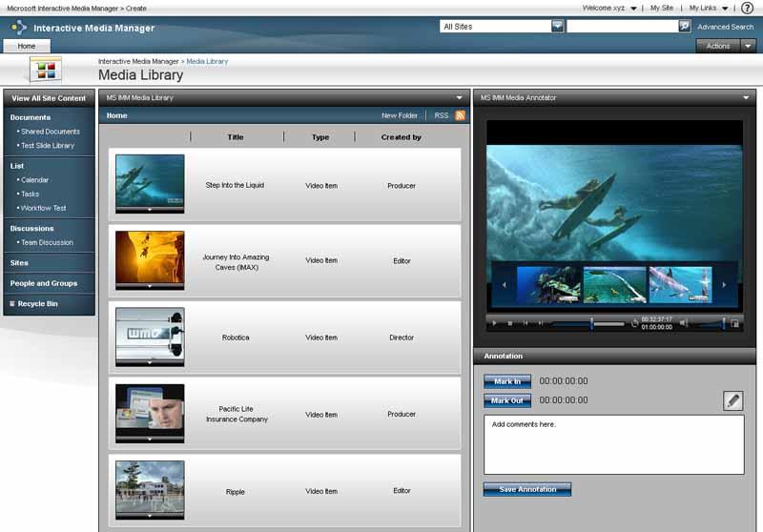The height and width of the screenshot is (532, 763).
Task: Click the Mark In button
Action: 506,381
